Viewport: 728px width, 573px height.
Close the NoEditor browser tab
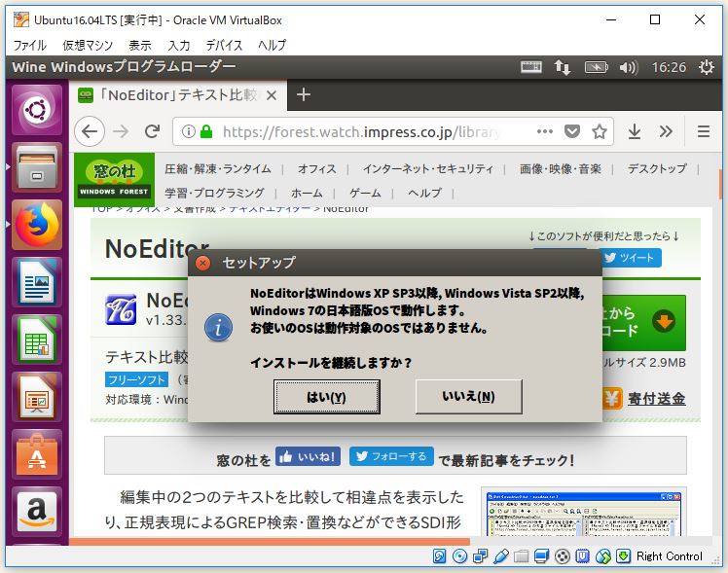click(x=272, y=95)
